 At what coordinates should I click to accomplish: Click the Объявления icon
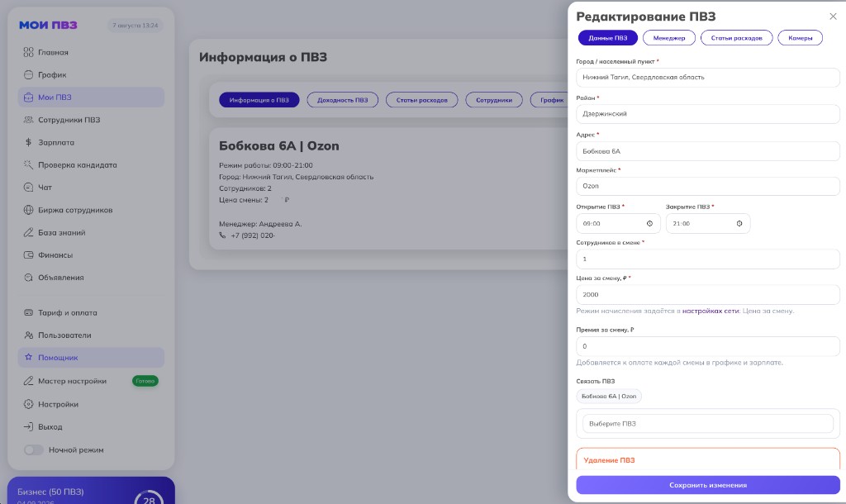29,278
